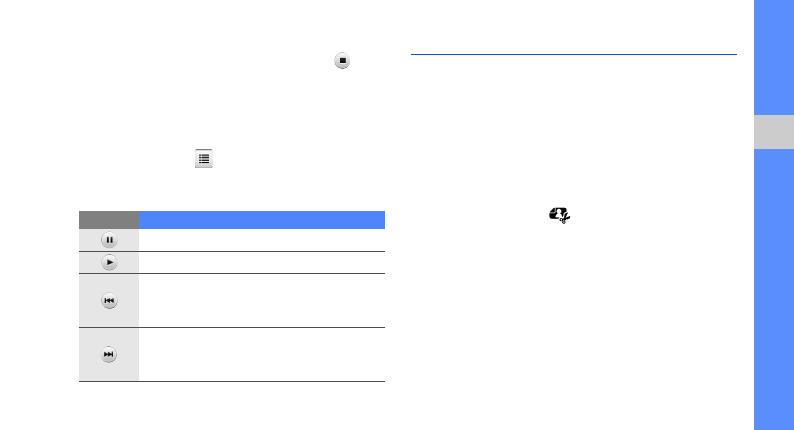Skip forward with the next track icon

pyautogui.click(x=109, y=354)
